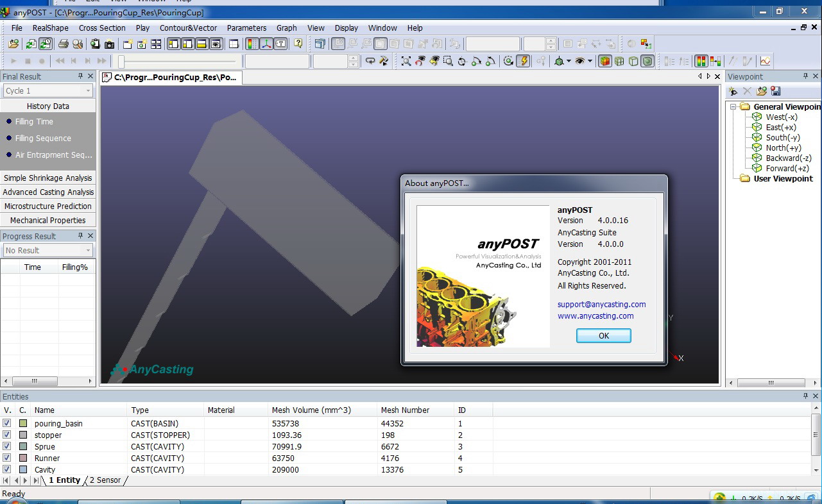The image size is (822, 504).
Task: Select Forward(+z) viewpoint
Action: 787,168
